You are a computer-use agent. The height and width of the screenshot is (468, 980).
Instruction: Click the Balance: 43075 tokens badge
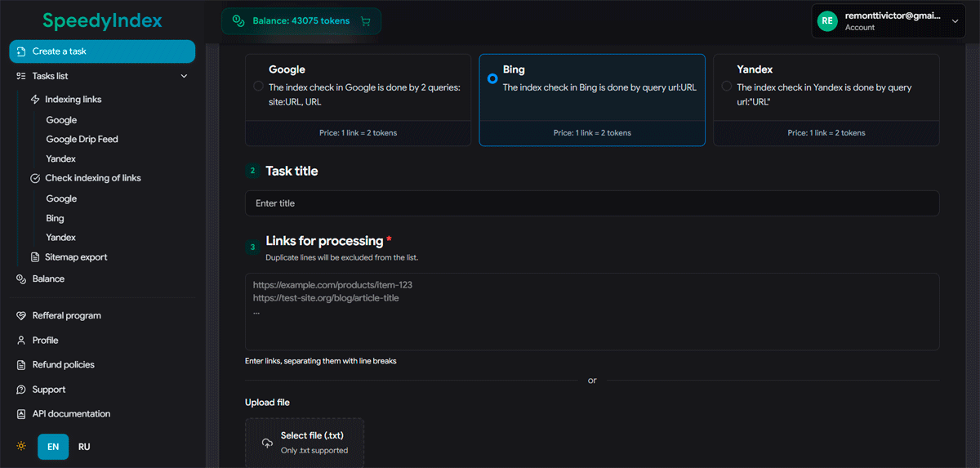point(301,21)
